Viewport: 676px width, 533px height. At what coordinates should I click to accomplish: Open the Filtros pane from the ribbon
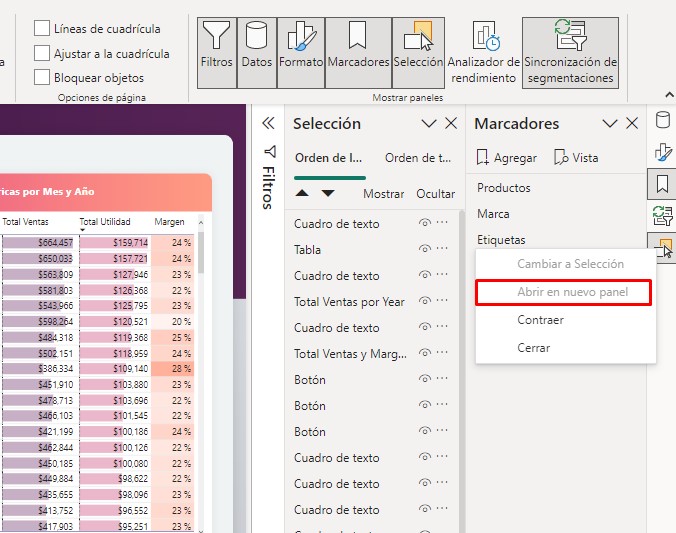point(216,53)
